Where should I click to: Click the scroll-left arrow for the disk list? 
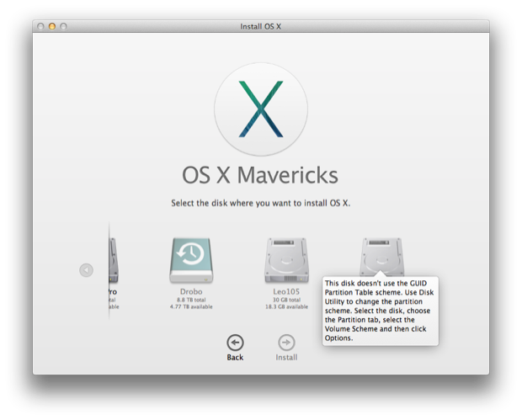(86, 270)
